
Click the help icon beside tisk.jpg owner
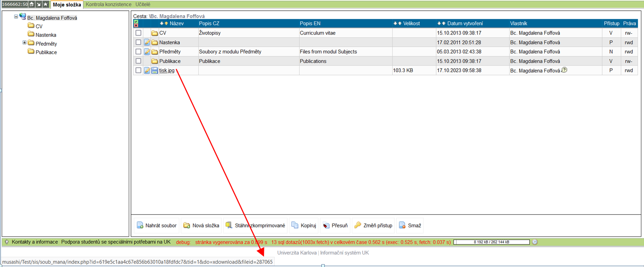tap(564, 69)
